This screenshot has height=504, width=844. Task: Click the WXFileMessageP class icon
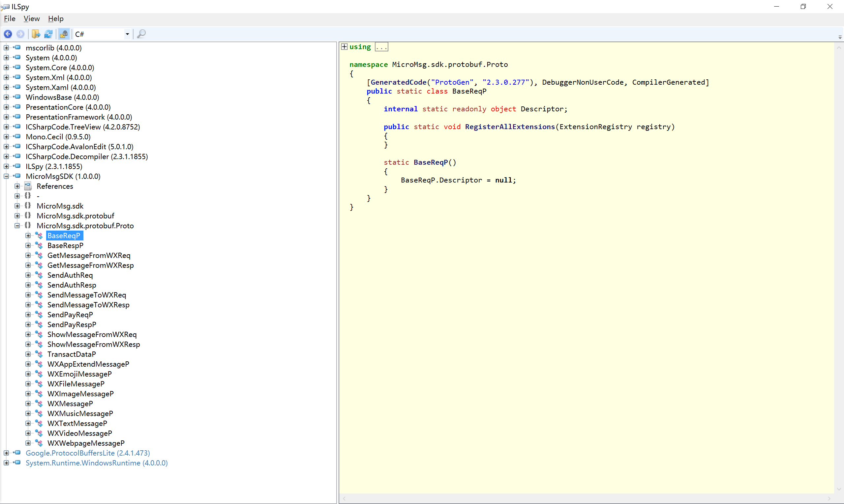[39, 384]
